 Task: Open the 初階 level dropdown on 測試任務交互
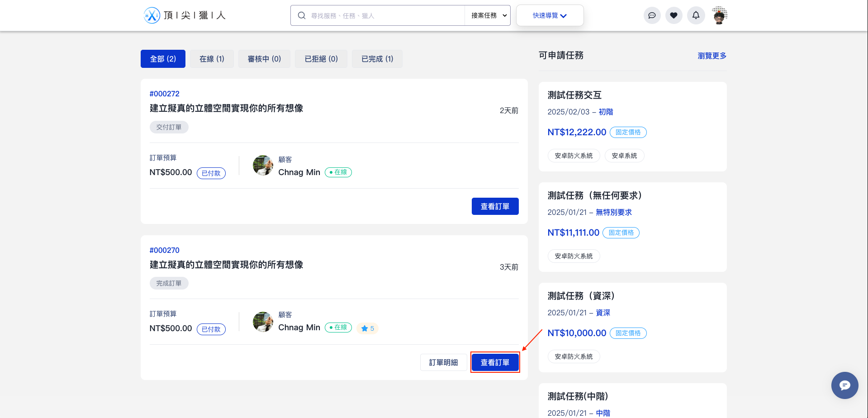(606, 112)
